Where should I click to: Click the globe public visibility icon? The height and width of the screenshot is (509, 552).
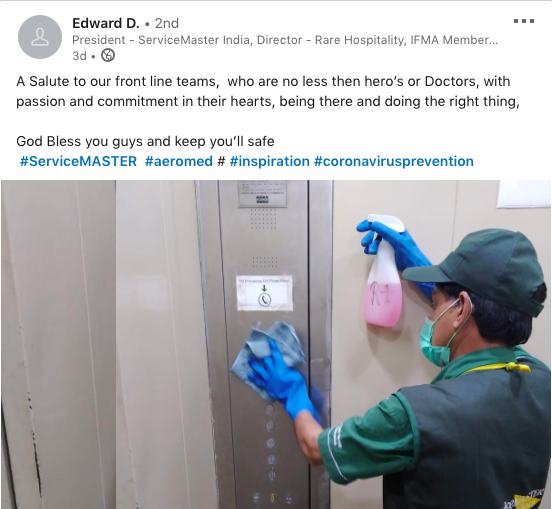coord(108,56)
